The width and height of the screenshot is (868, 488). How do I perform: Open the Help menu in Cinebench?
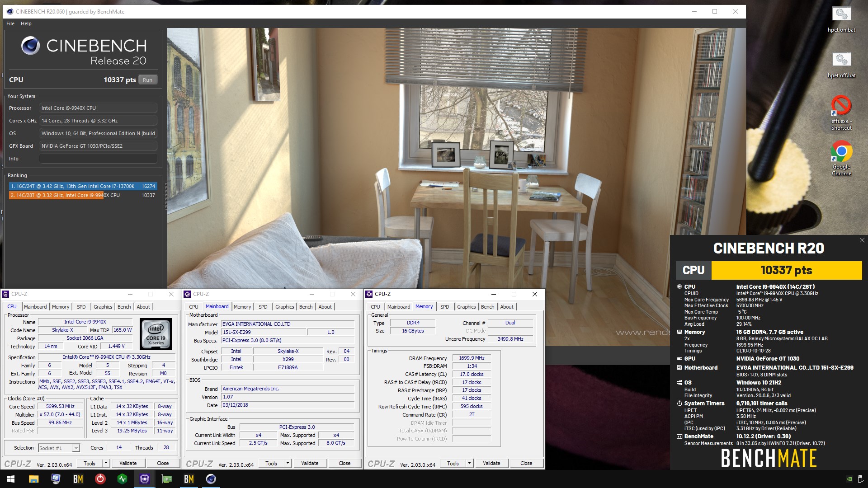coord(26,23)
